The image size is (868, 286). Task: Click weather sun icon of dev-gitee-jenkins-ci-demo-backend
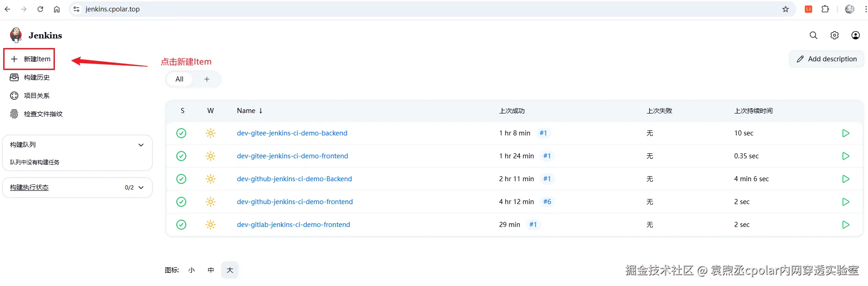(211, 133)
